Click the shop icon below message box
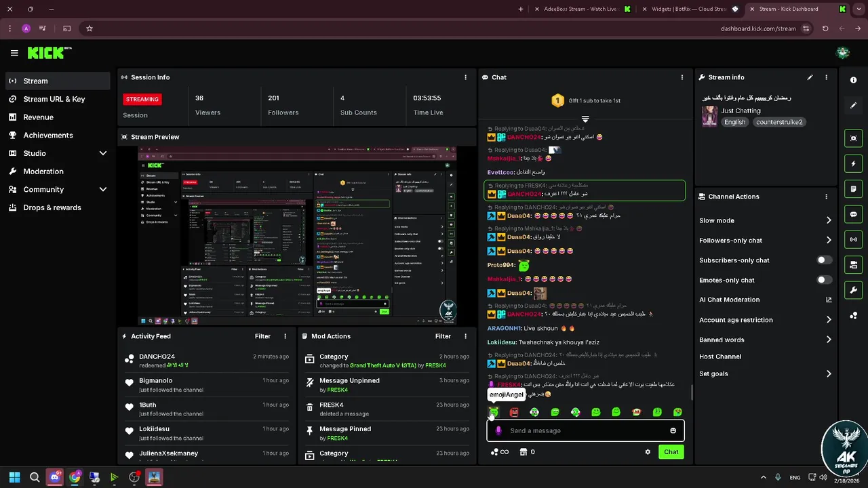Viewport: 868px width, 488px height. pos(524,452)
